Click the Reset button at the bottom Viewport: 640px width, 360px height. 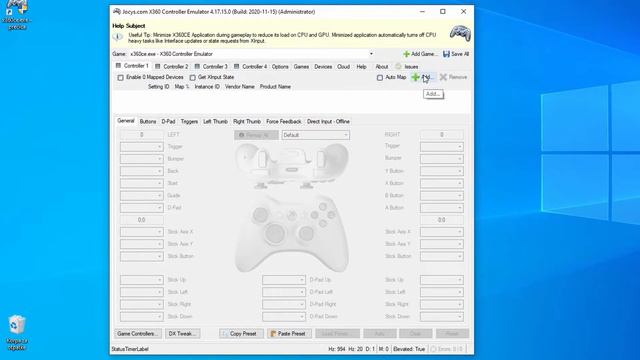coord(452,334)
